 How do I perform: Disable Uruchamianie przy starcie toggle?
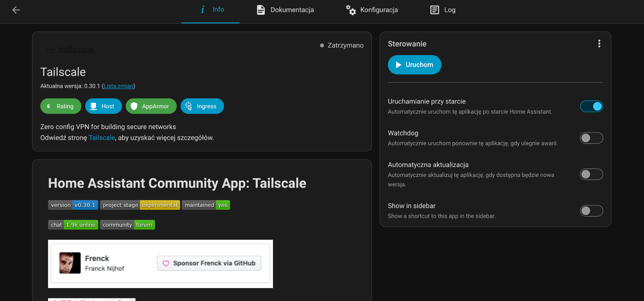[591, 106]
